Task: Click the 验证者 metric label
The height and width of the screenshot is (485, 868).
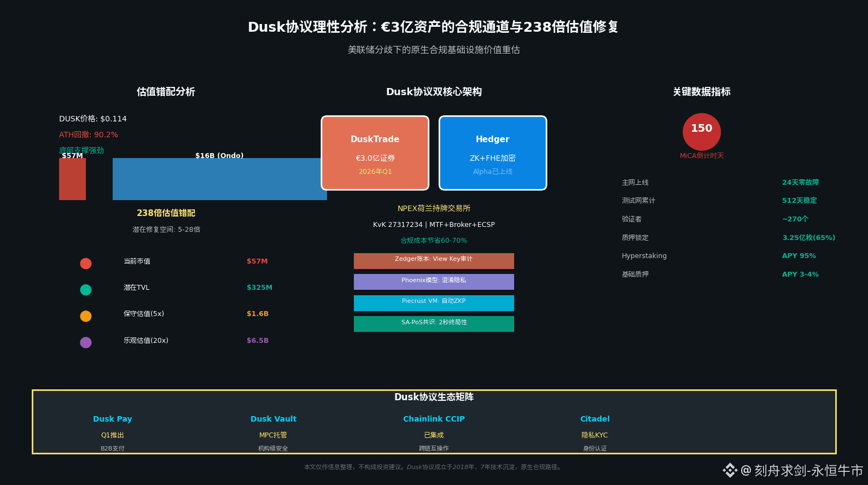Action: (x=632, y=219)
